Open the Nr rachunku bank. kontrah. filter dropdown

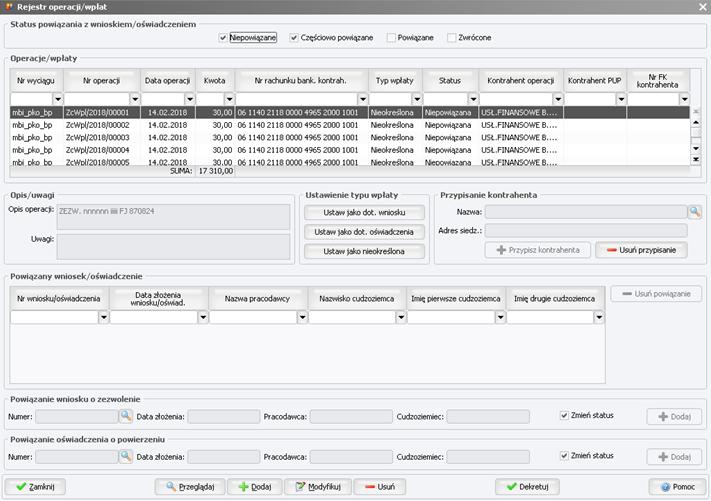[362, 99]
